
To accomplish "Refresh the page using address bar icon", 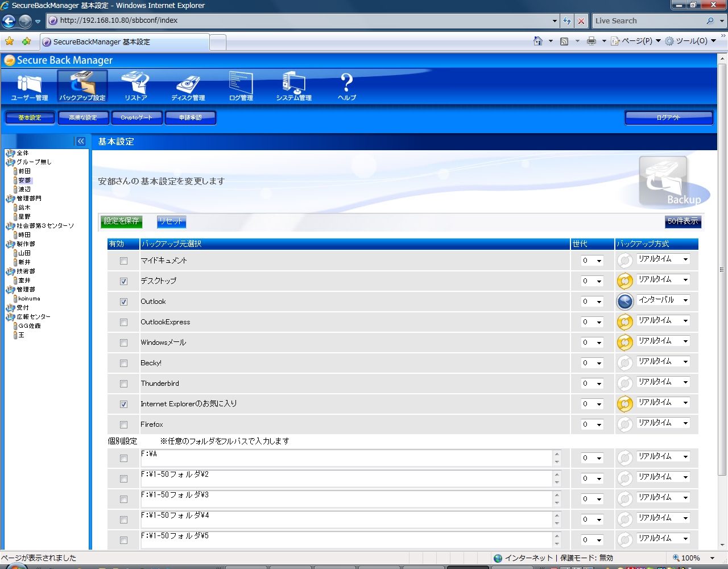I will [567, 21].
